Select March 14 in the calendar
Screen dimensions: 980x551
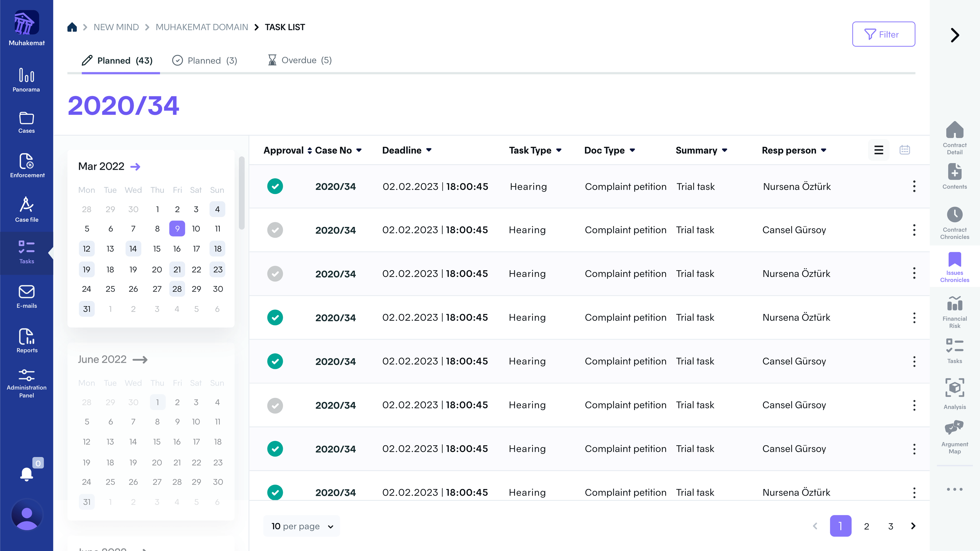pyautogui.click(x=133, y=249)
